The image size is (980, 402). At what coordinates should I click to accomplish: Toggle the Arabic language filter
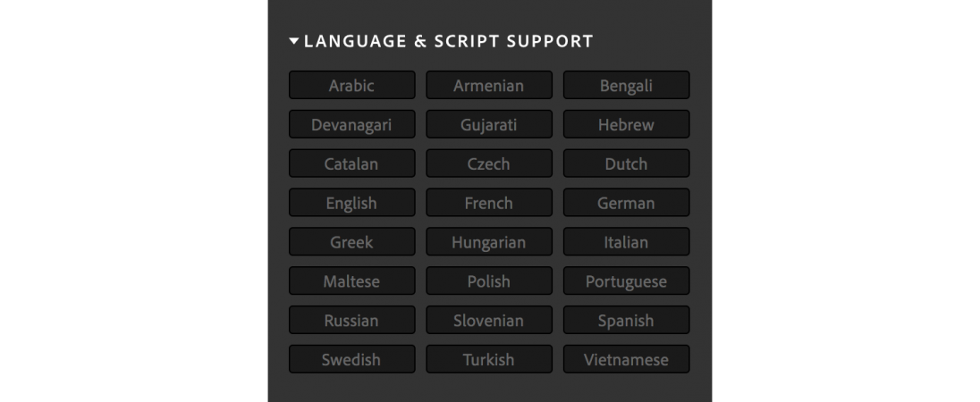click(x=351, y=86)
